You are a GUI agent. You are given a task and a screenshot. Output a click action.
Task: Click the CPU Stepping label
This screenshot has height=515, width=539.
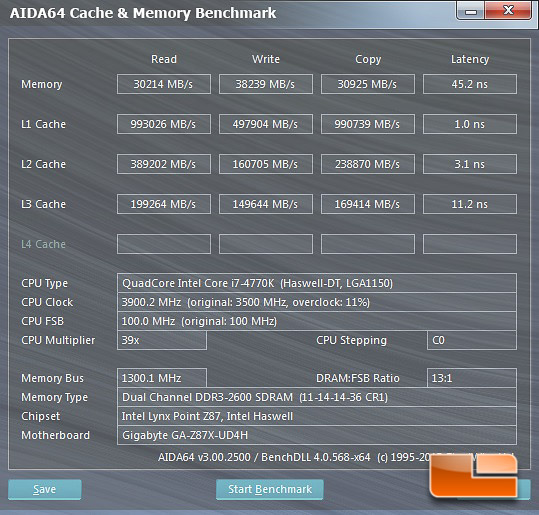coord(351,340)
